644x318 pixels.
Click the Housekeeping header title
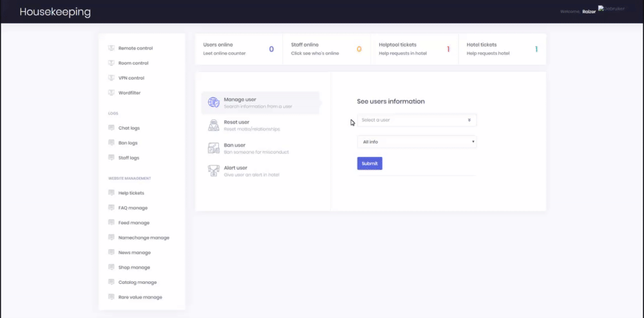55,12
